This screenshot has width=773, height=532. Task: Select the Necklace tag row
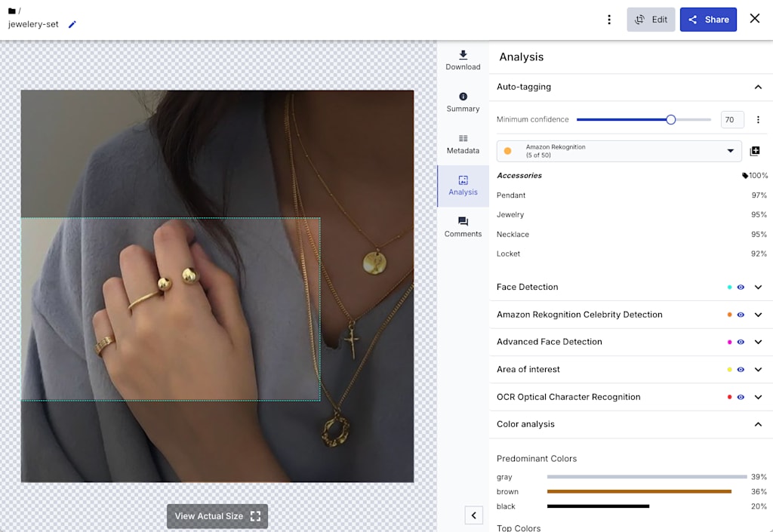pos(632,235)
